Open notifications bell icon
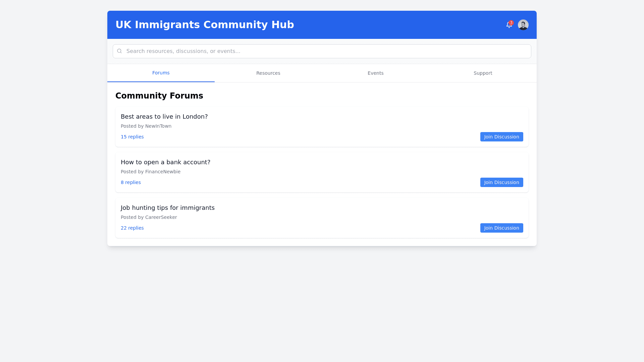The height and width of the screenshot is (362, 644). (x=508, y=25)
